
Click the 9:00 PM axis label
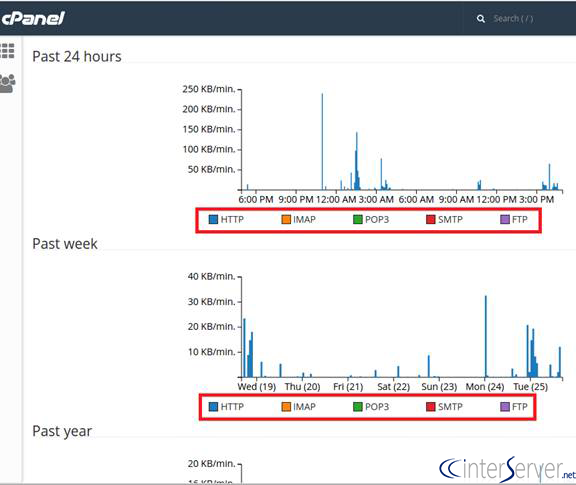point(296,200)
